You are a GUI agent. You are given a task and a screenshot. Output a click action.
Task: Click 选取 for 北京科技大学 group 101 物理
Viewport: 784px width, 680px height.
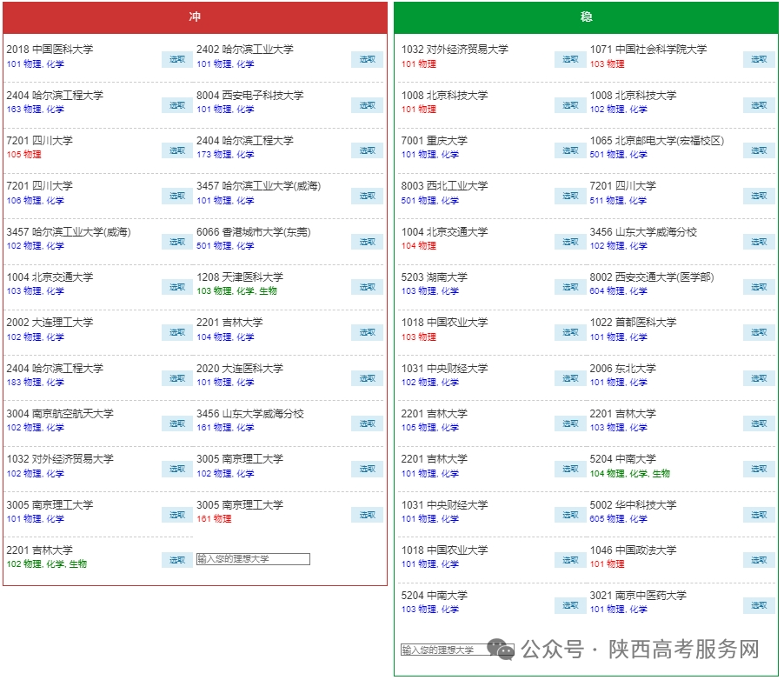[570, 105]
